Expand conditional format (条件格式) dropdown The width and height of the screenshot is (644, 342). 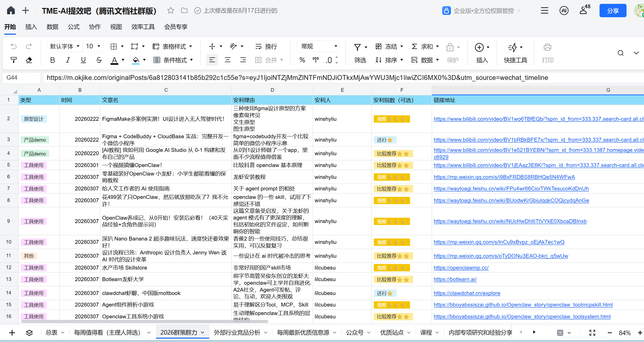click(191, 60)
